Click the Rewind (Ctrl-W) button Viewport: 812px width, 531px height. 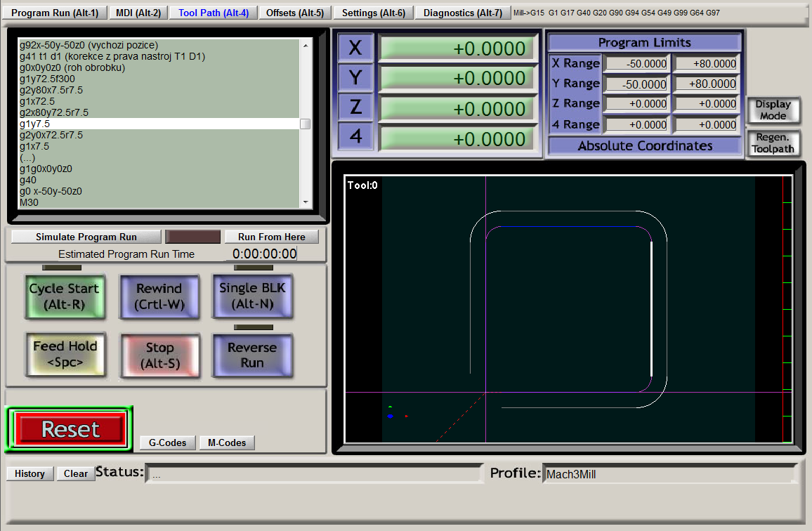coord(159,296)
